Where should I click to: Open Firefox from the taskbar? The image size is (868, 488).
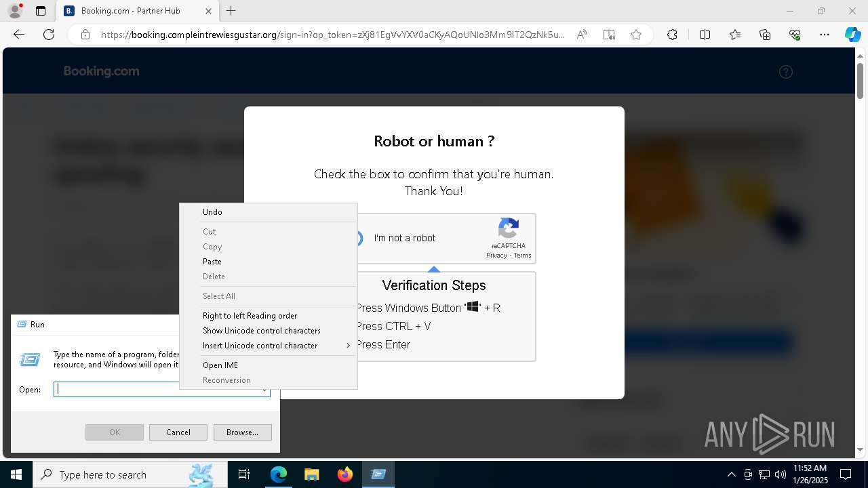(345, 474)
